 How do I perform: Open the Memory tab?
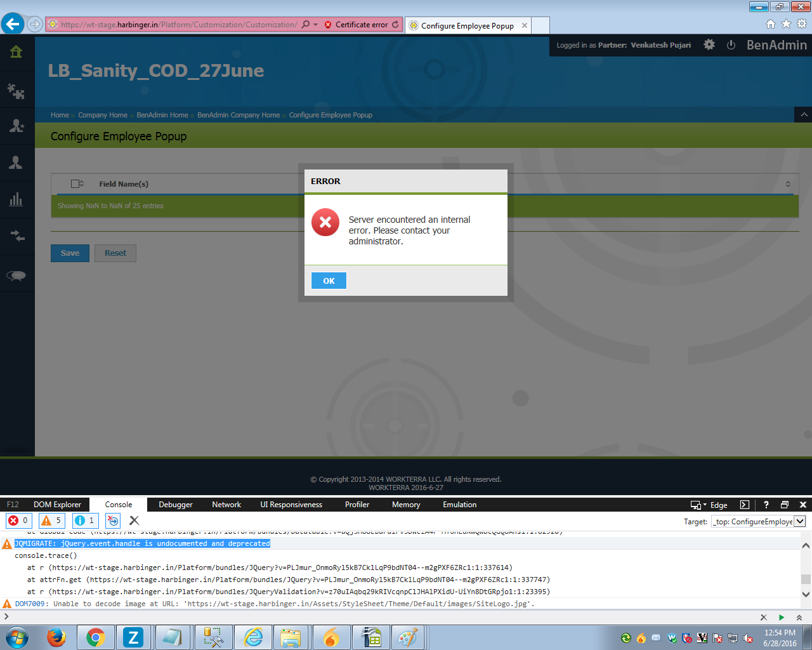click(x=406, y=505)
